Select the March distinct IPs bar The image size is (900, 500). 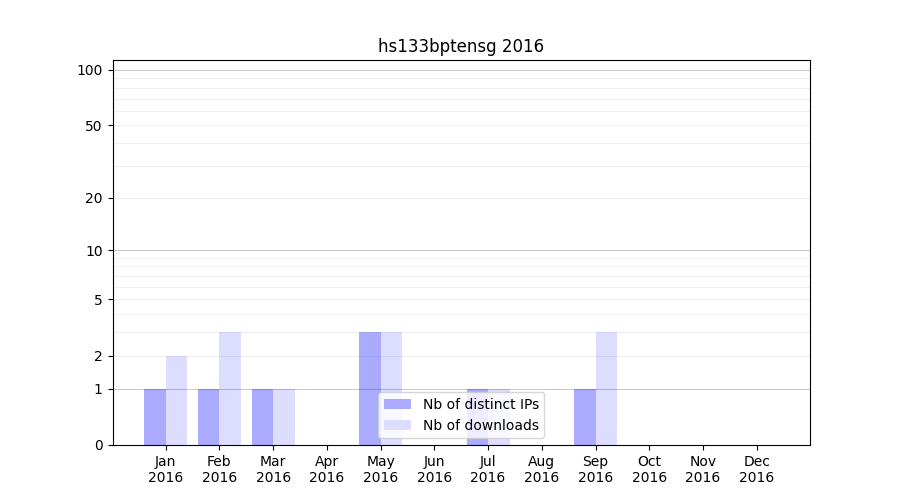click(x=263, y=417)
